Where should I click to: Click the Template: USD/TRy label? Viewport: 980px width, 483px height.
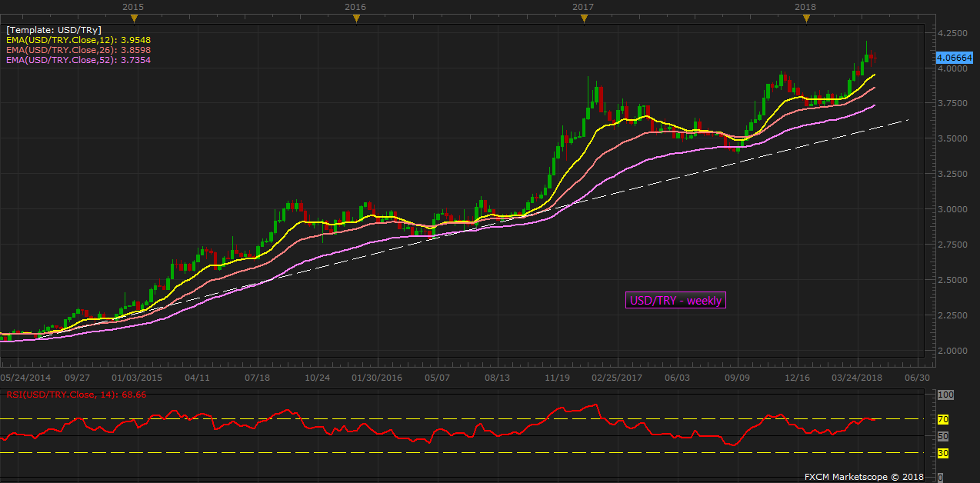pyautogui.click(x=54, y=30)
